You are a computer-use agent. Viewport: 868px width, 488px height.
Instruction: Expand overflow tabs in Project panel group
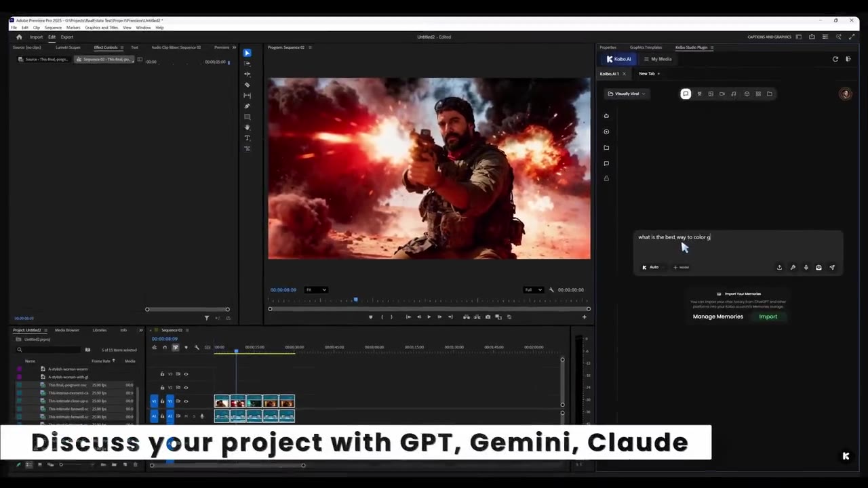(141, 330)
